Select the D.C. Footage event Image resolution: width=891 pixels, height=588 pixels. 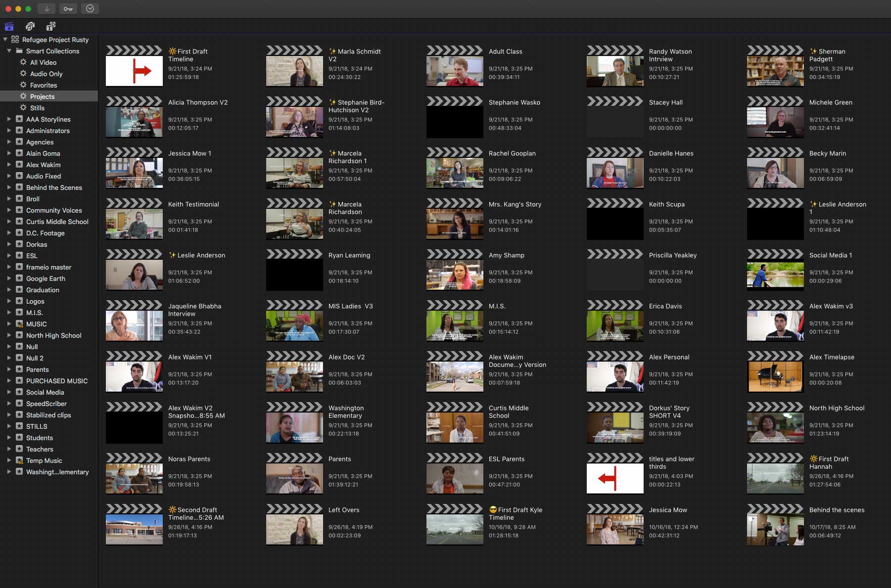[49, 233]
